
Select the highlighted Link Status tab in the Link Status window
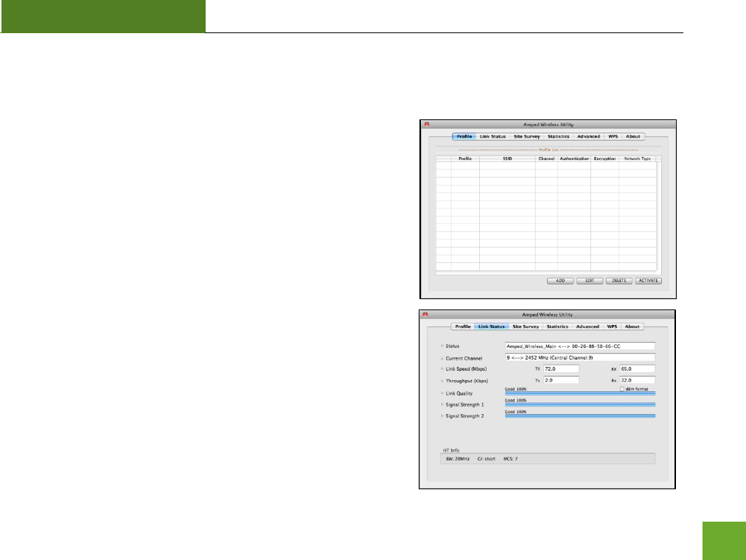point(492,326)
